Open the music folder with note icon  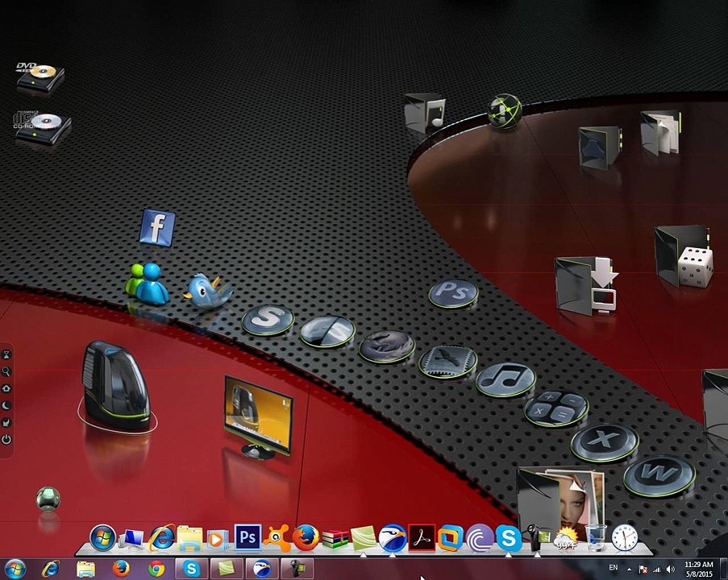[x=425, y=113]
